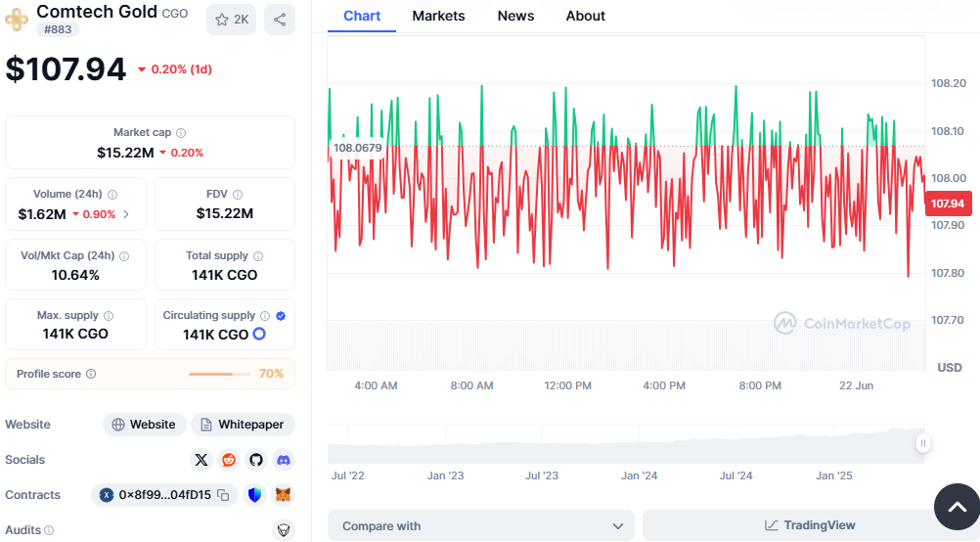
Task: Add to watchlist with the star 2K button
Action: [231, 20]
